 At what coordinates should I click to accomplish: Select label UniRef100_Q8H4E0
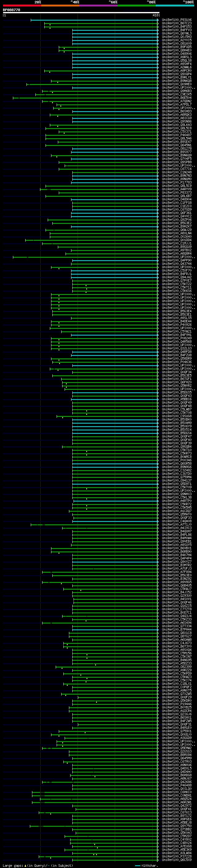pos(177,50)
